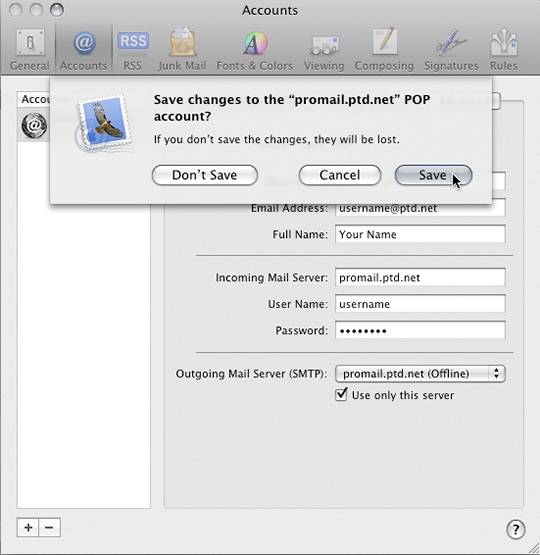Screen dimensions: 540x555
Task: Switch to the Viewing preferences
Action: coord(324,50)
